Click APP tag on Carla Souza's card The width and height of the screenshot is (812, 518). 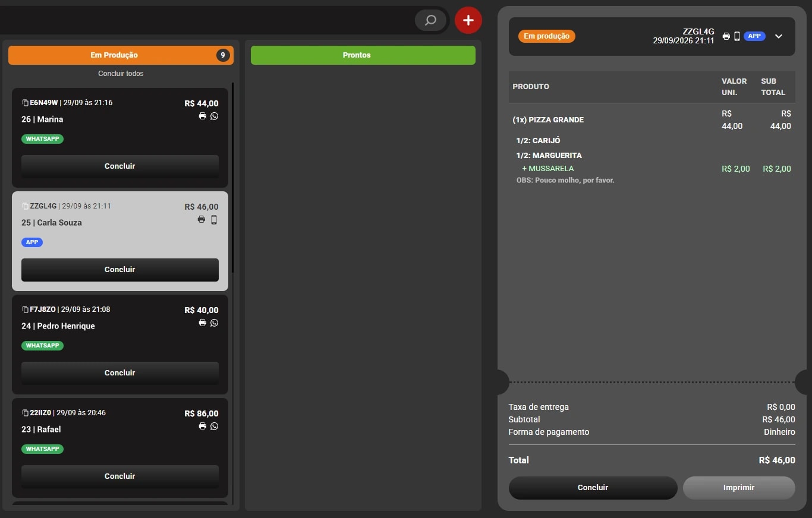(32, 242)
